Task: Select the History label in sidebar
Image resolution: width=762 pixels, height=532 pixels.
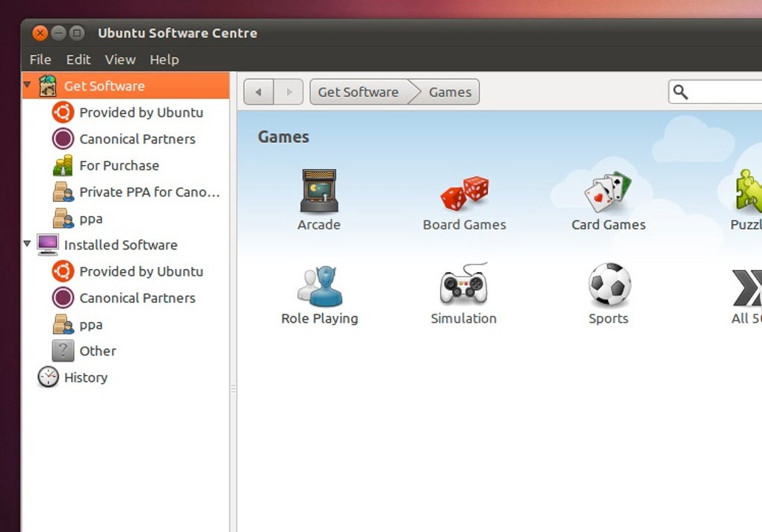Action: coord(86,377)
